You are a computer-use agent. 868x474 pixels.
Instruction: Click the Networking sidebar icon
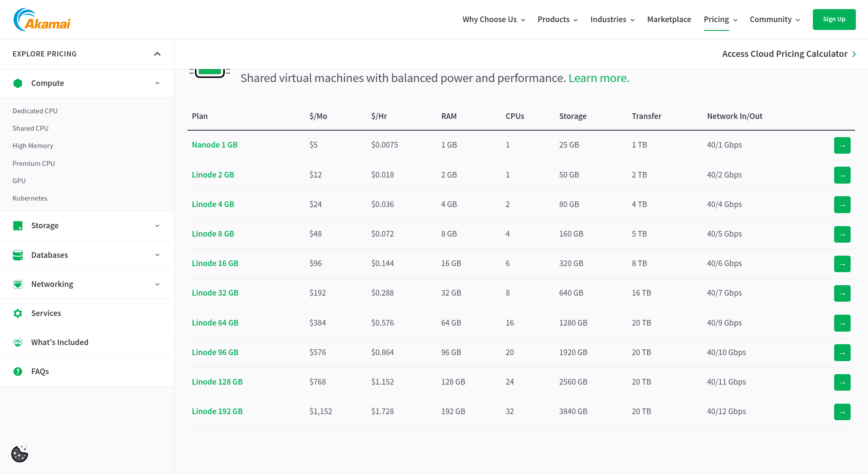(18, 284)
